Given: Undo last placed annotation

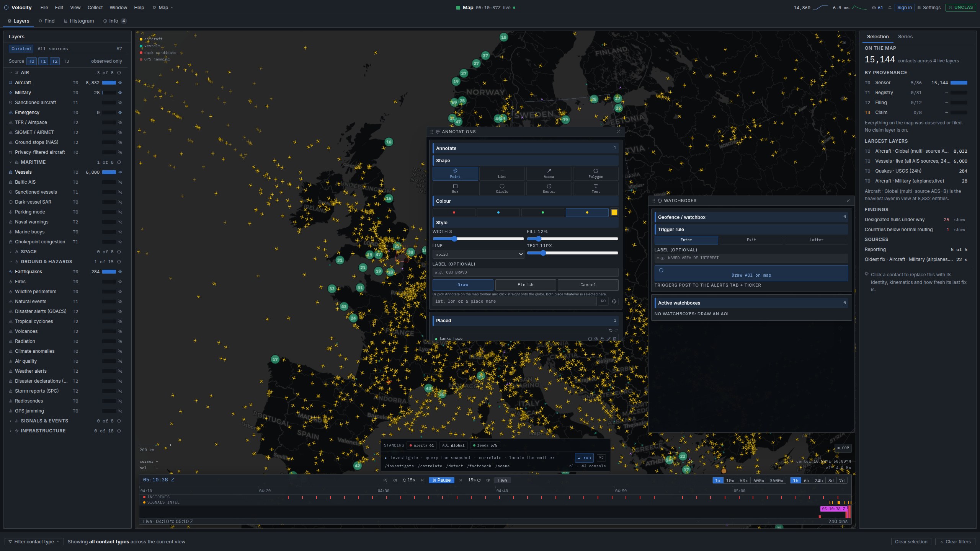Looking at the screenshot, I should (x=610, y=330).
